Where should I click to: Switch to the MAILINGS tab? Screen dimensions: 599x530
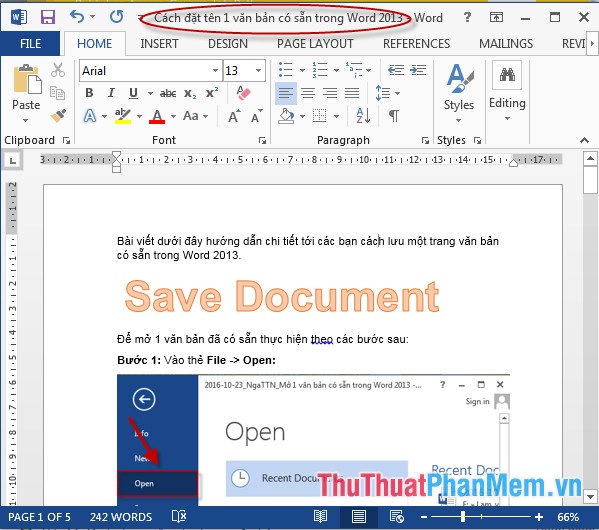506,44
